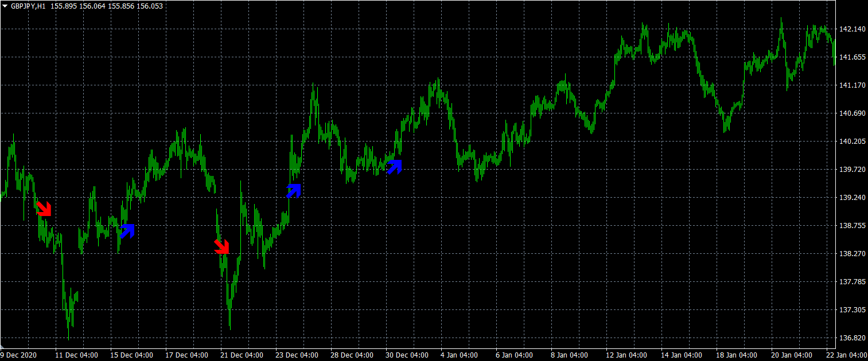Image resolution: width=868 pixels, height=361 pixels.
Task: Click the 17 Dec 04:00 time label
Action: 186,355
